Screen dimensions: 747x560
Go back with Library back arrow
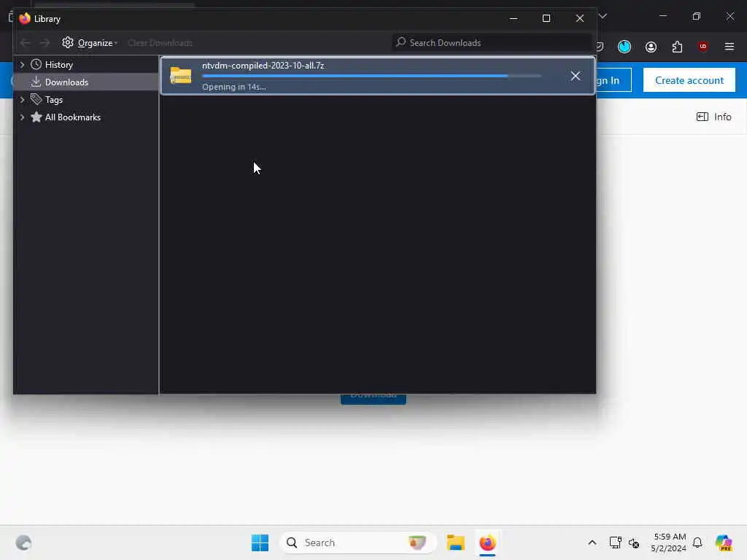pos(26,43)
